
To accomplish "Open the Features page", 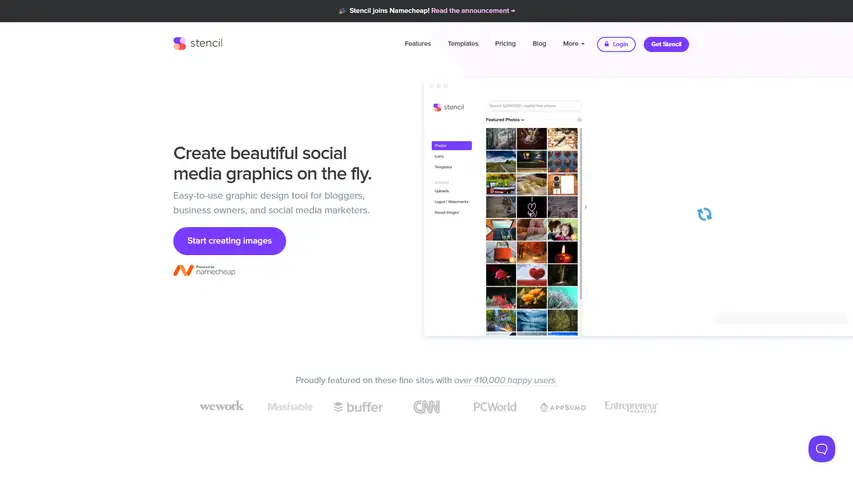I will (x=417, y=44).
